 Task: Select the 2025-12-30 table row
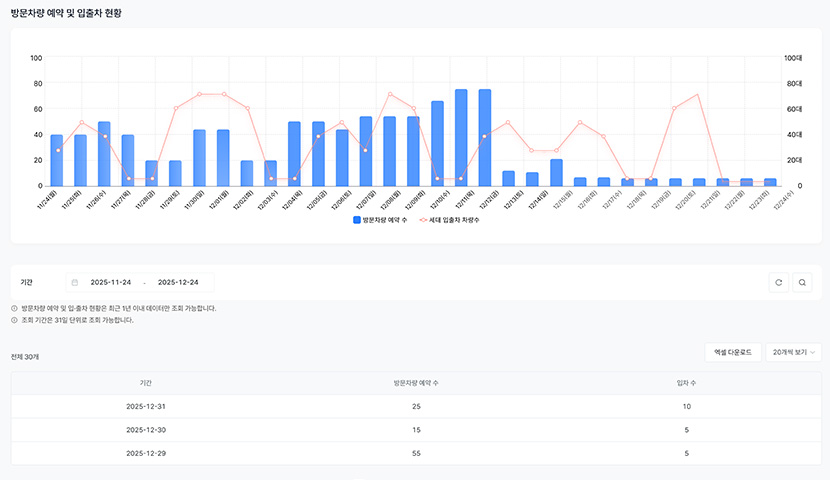(x=415, y=430)
